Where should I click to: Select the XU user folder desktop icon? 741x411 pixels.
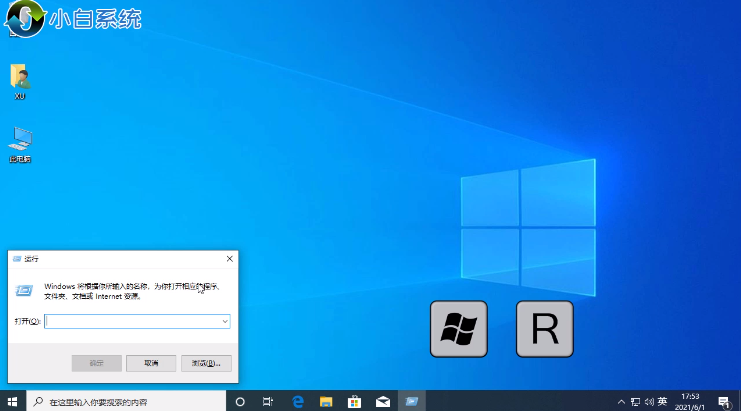pos(19,78)
